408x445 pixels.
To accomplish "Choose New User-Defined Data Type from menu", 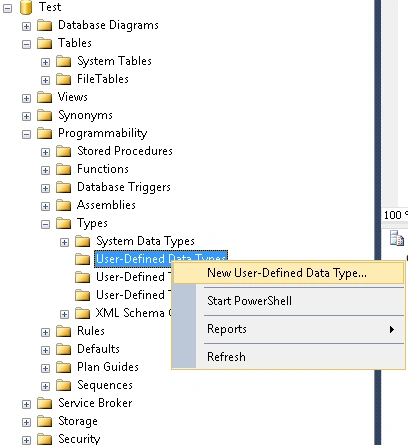I will point(289,273).
